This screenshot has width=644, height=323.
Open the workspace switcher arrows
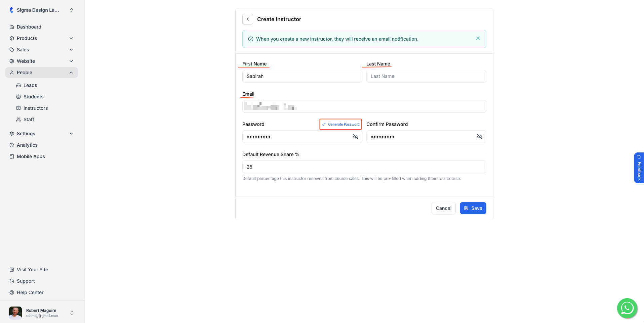coord(71,10)
